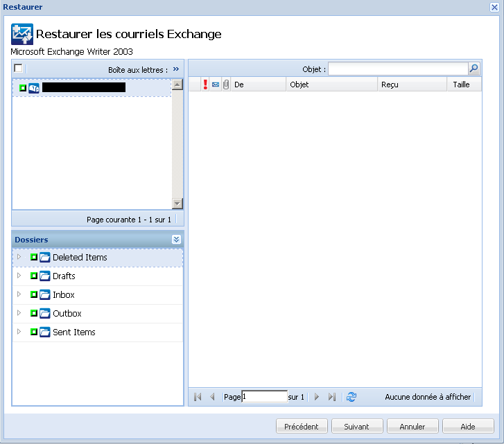Screen dimensions: 504x444
Task: Click the Suivant button
Action: click(x=357, y=427)
